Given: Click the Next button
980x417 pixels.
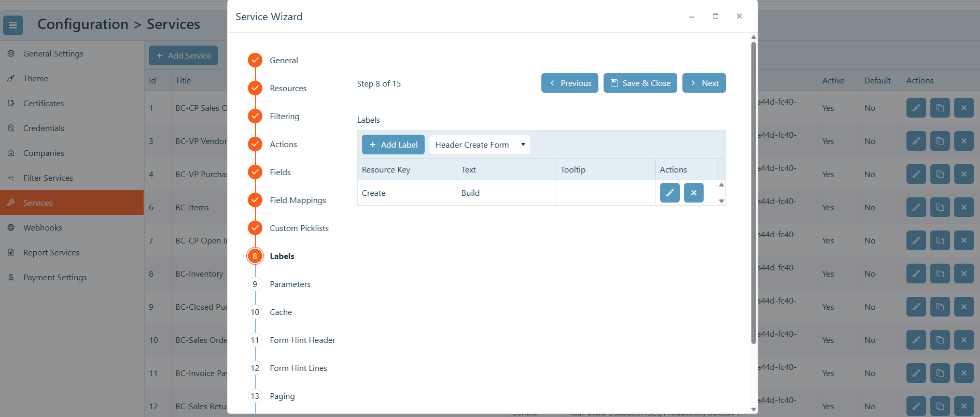Looking at the screenshot, I should 704,83.
